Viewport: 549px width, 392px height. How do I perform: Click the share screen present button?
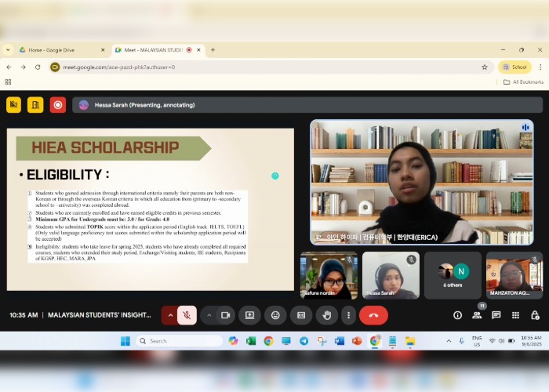[x=250, y=315]
